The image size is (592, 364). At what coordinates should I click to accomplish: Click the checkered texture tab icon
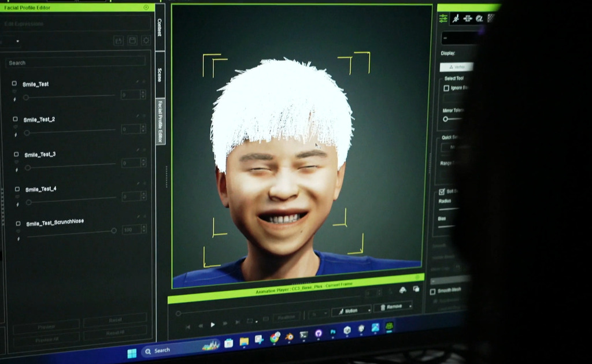point(491,18)
